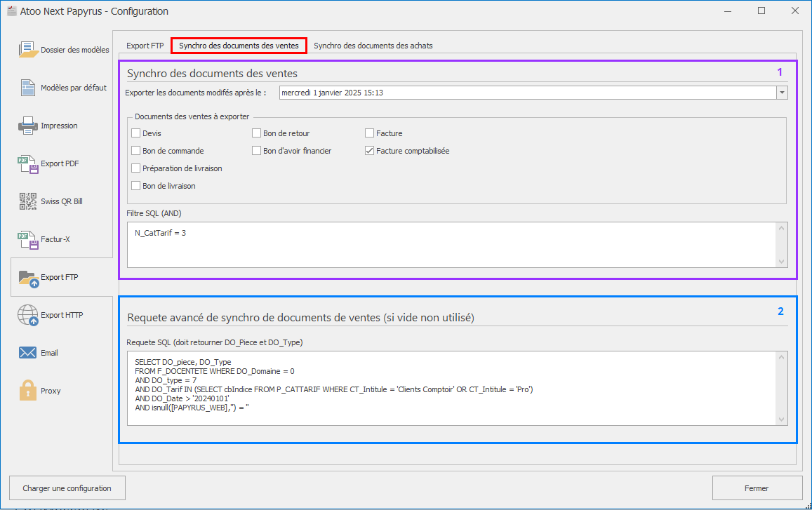The height and width of the screenshot is (510, 812).
Task: Click the Charger une configuration button
Action: pos(67,488)
